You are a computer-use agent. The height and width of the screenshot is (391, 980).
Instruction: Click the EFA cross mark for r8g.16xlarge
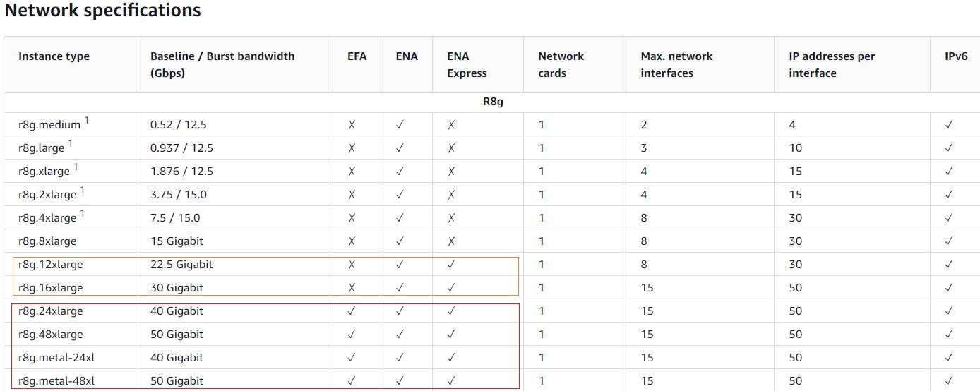pyautogui.click(x=352, y=288)
